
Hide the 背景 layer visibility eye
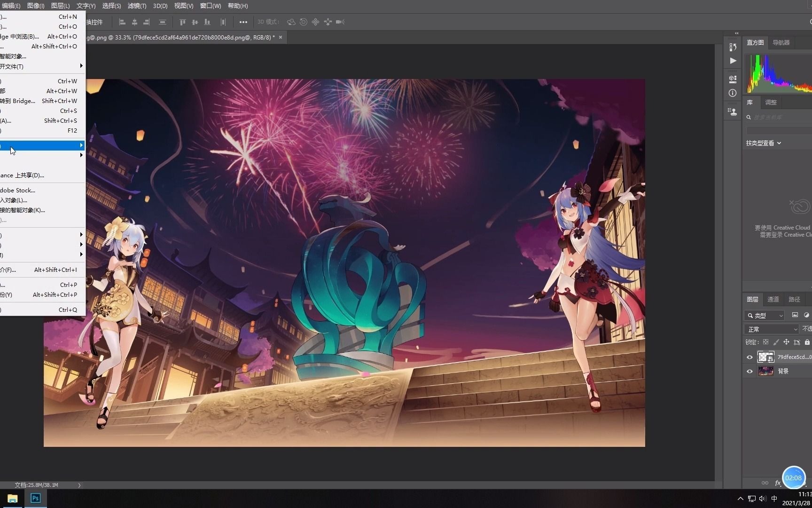click(x=750, y=372)
